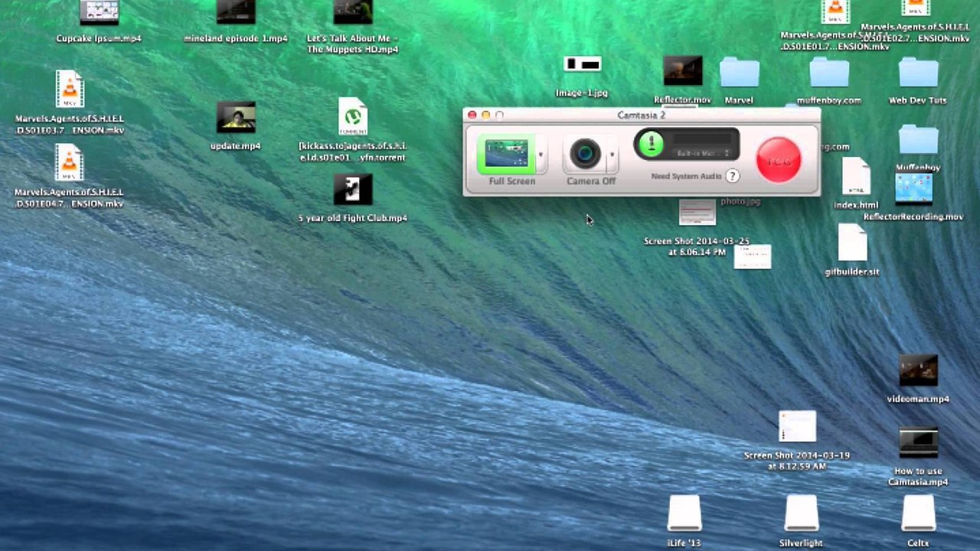Start recording with the red Rec button
Viewport: 980px width, 551px height.
[778, 160]
